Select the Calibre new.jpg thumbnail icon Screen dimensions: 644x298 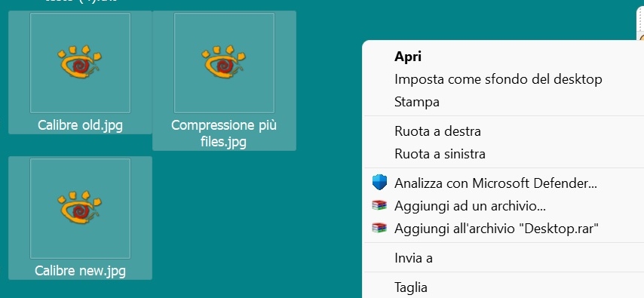pyautogui.click(x=80, y=208)
